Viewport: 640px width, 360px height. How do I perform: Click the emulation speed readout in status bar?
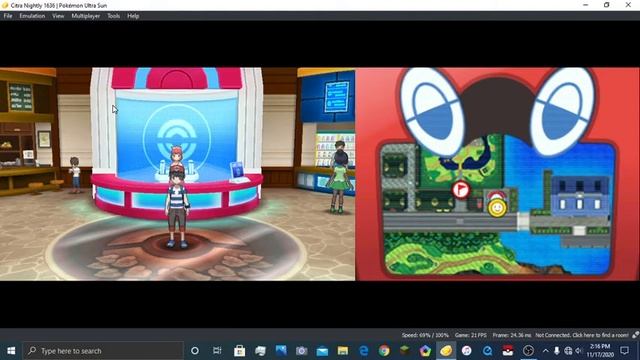(x=425, y=335)
